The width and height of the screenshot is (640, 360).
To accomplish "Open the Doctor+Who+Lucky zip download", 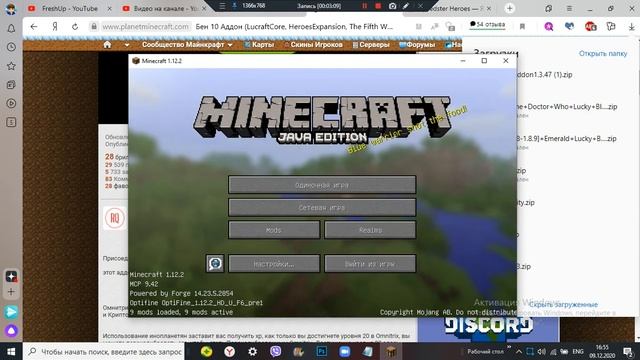I will click(567, 107).
